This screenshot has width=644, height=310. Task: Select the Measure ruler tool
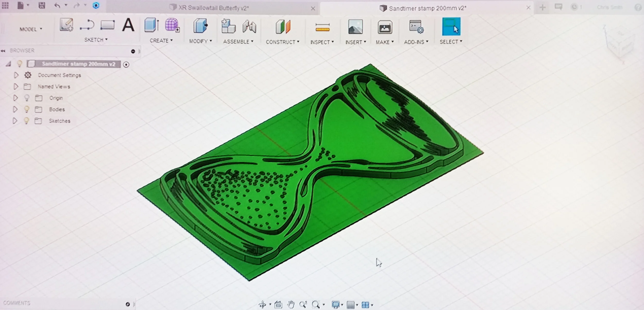tap(323, 28)
